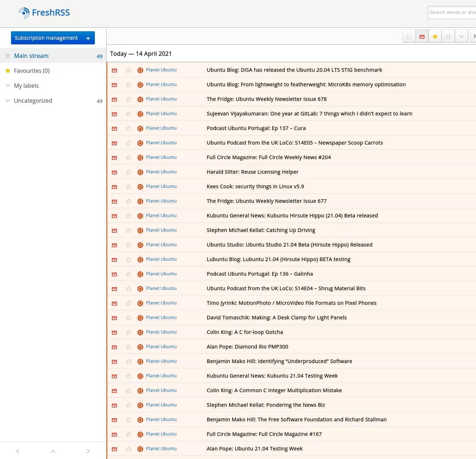Mark 'Full Circle Magazine #167' as read

(114, 434)
